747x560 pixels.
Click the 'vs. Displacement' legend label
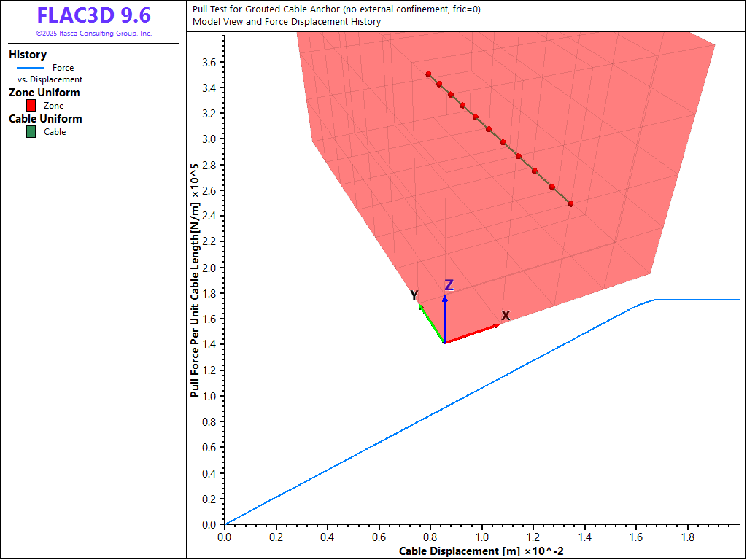pos(50,79)
